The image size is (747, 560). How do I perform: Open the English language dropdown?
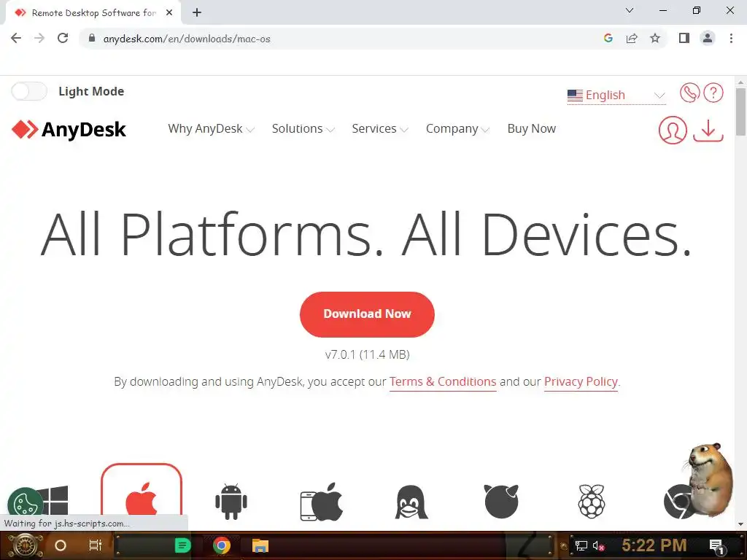616,96
